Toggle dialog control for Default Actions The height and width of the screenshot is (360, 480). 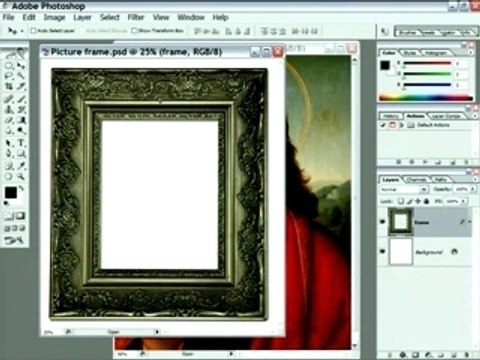pos(392,125)
